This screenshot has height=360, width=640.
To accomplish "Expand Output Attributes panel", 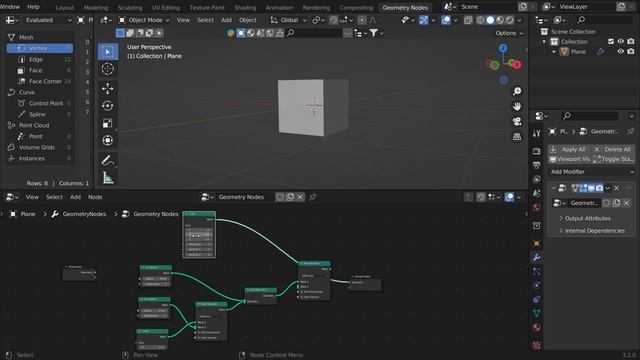I will 587,218.
